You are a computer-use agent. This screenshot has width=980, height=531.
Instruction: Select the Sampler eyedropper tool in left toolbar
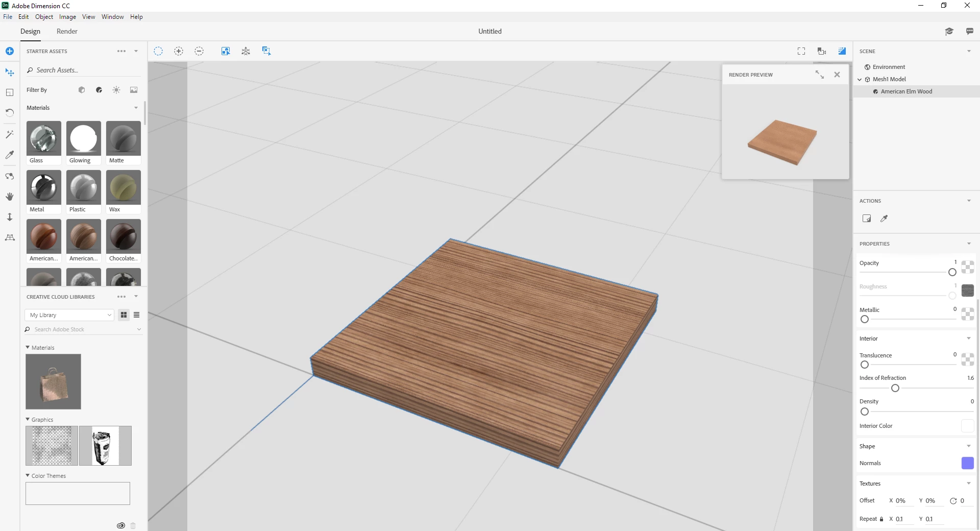[x=10, y=155]
